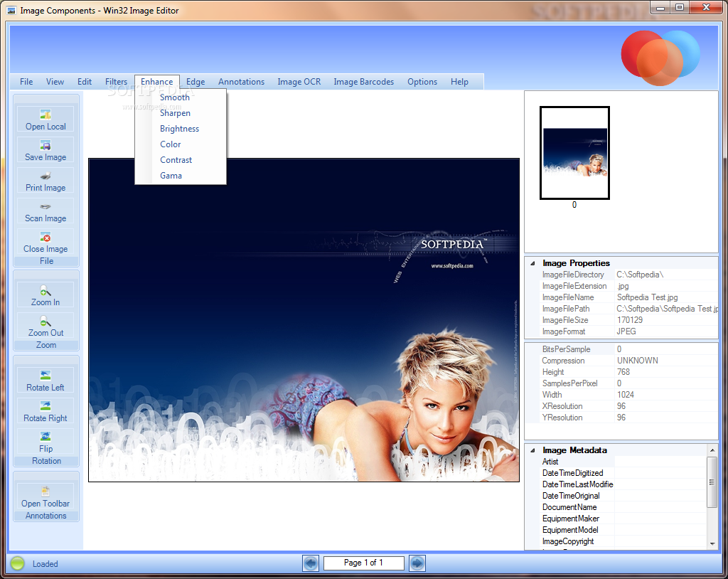This screenshot has height=579, width=728.
Task: Select the page 0 thumbnail
Action: coord(574,153)
